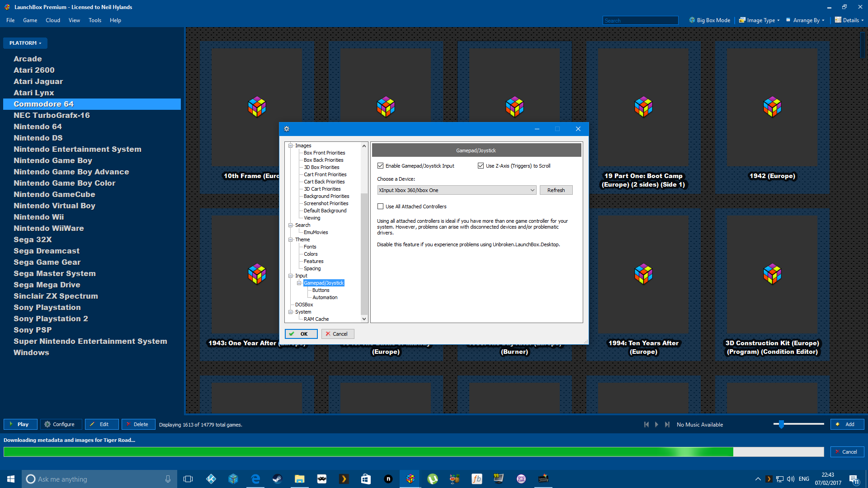868x488 pixels.
Task: Open the Tools menu
Action: coord(95,20)
